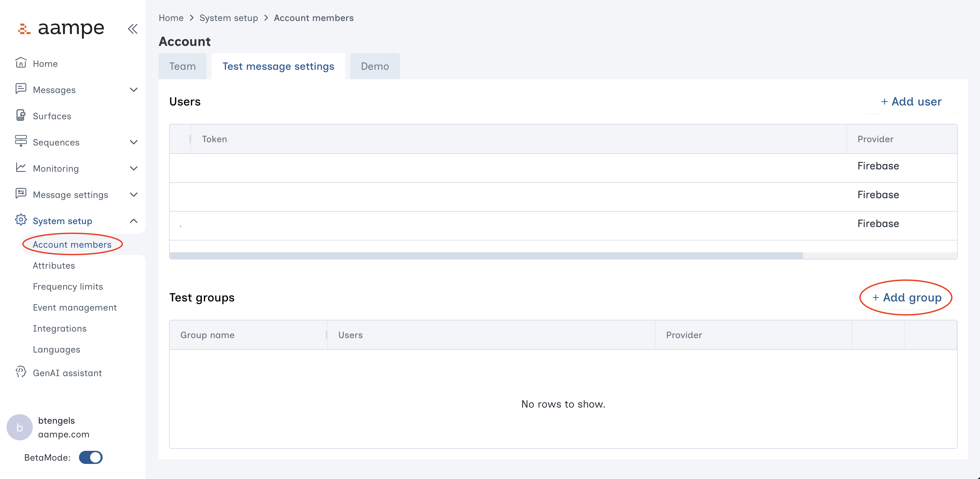980x479 pixels.
Task: Click the + Add group link
Action: click(906, 298)
